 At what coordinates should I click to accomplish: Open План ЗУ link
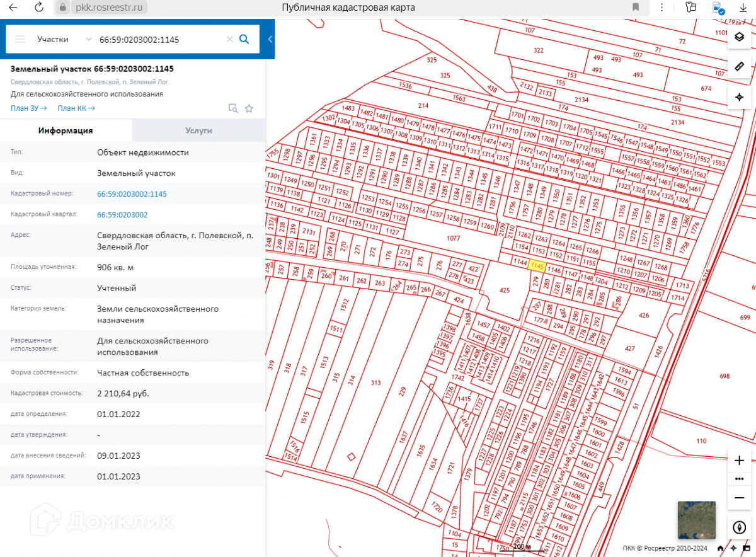tap(29, 108)
